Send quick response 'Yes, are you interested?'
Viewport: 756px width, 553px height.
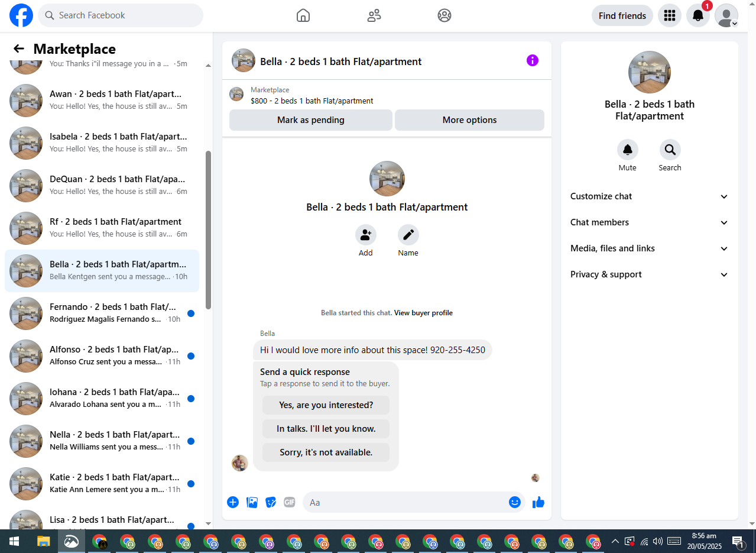point(326,405)
